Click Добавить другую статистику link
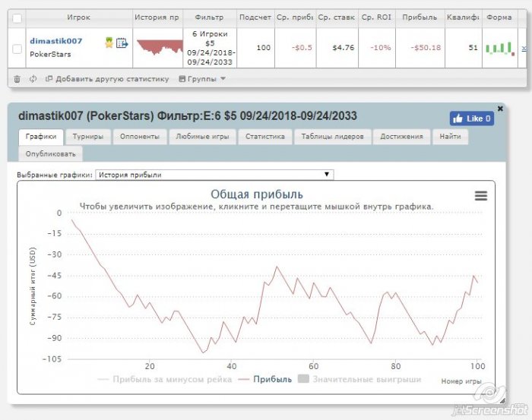This screenshot has width=532, height=420. [107, 79]
